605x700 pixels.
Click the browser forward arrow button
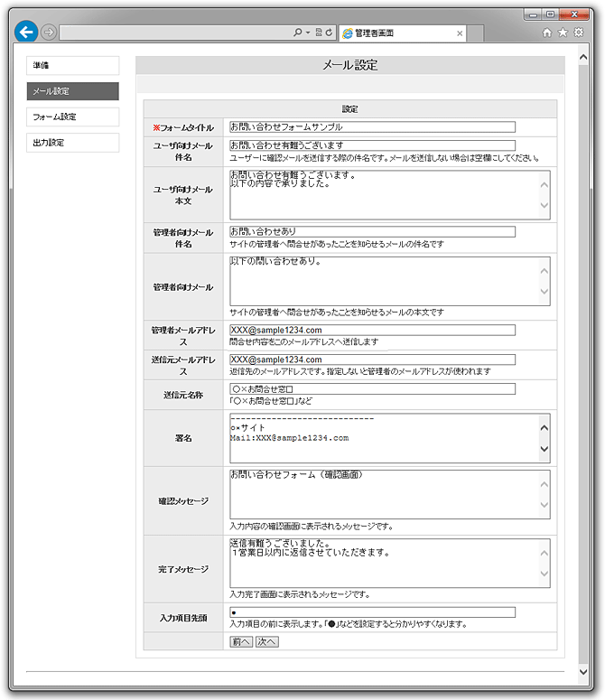(49, 33)
